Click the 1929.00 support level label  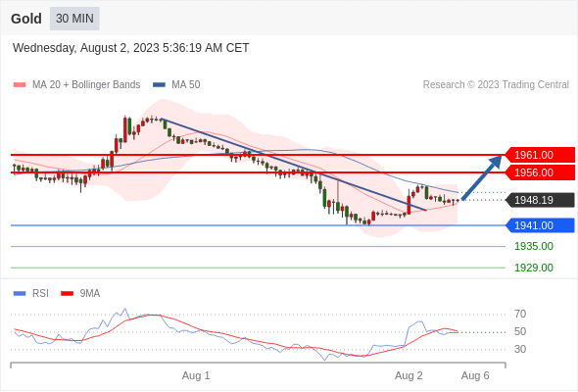click(534, 268)
